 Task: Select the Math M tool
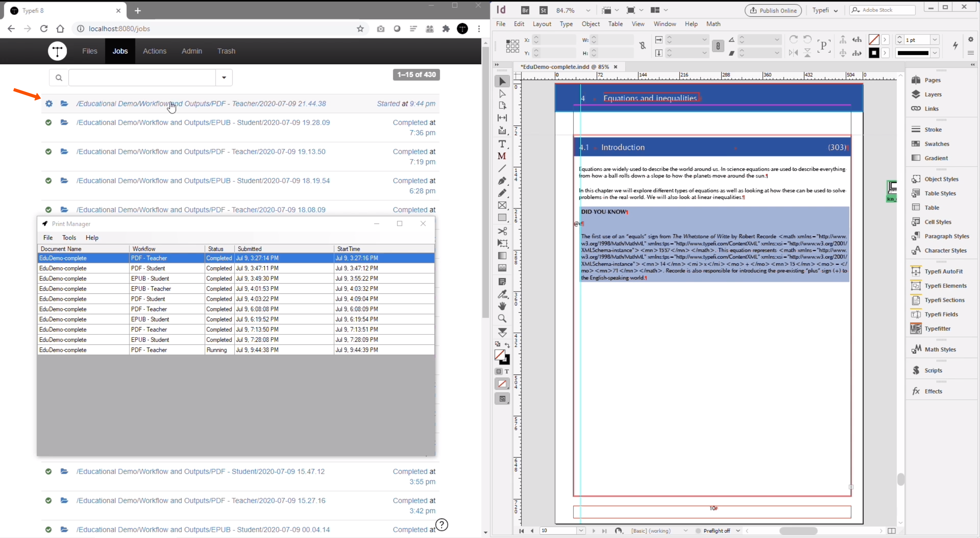[x=502, y=156]
